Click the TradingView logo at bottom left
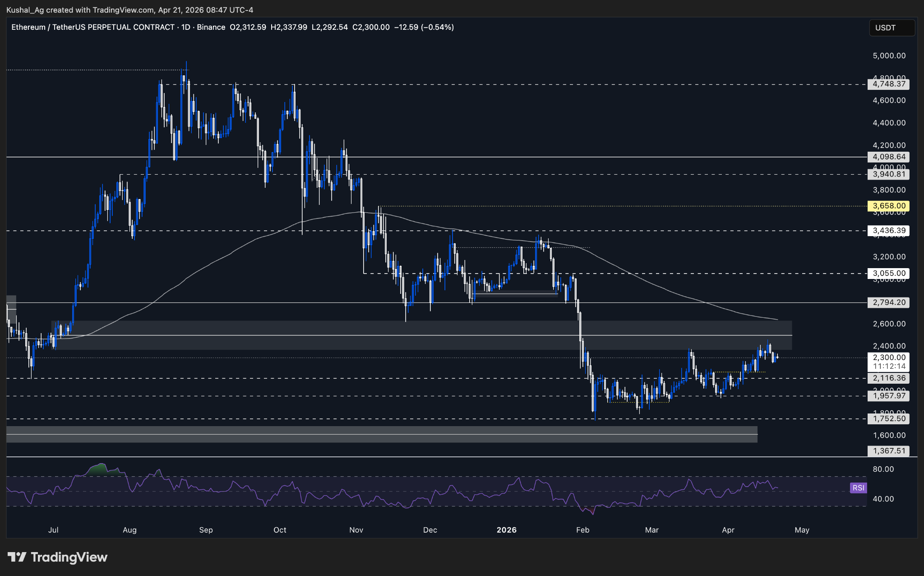 tap(57, 557)
